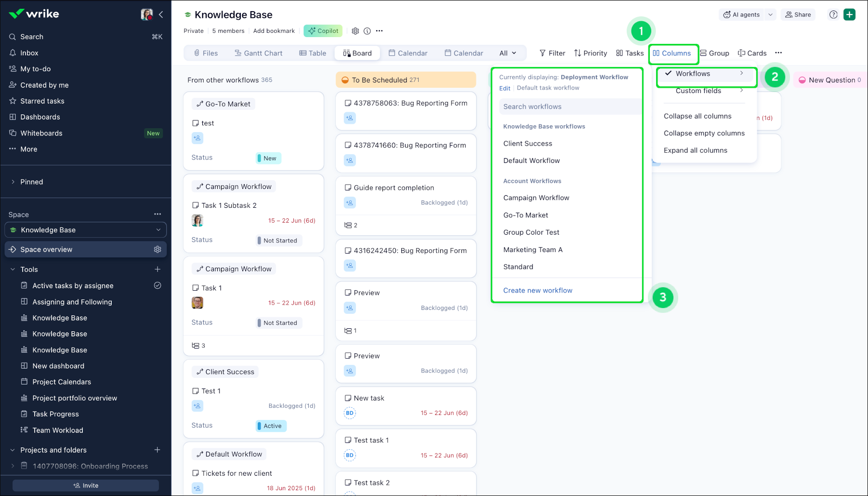Expand subtasks count on 'Task 1' card
Image resolution: width=868 pixels, height=496 pixels.
pyautogui.click(x=198, y=346)
